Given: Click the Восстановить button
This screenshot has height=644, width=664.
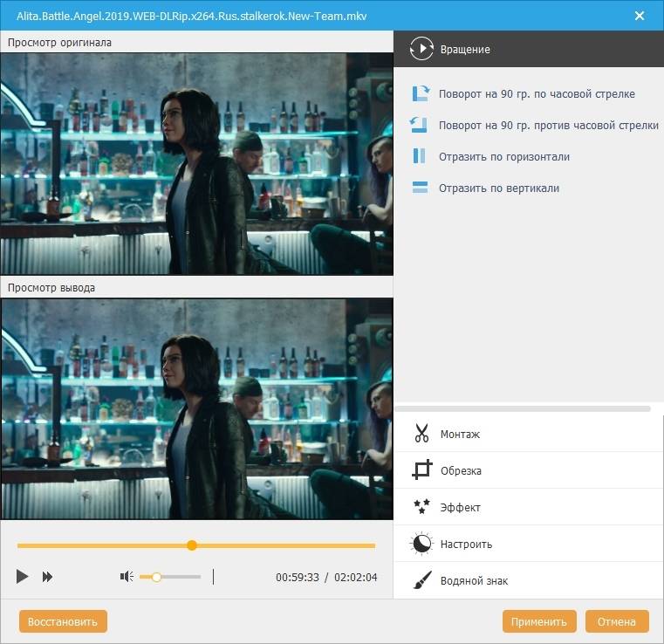Looking at the screenshot, I should [63, 621].
